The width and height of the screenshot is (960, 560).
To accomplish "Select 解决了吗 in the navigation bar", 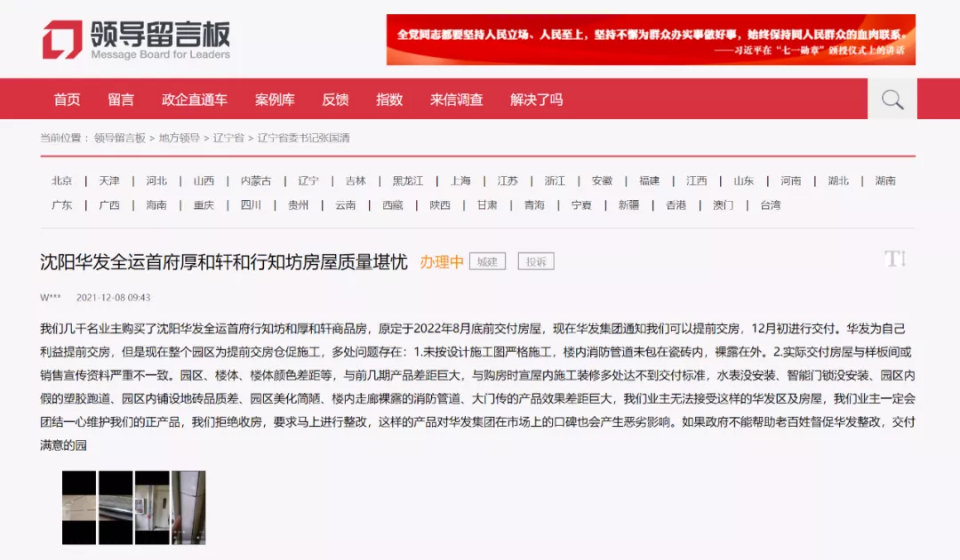I will pyautogui.click(x=536, y=100).
